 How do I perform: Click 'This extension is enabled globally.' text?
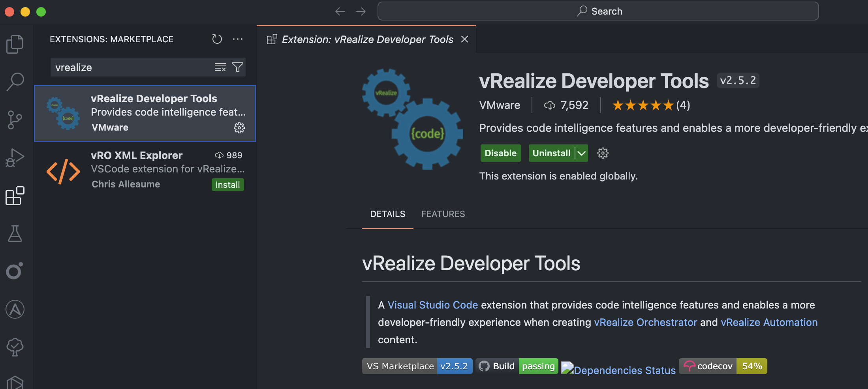click(x=558, y=176)
